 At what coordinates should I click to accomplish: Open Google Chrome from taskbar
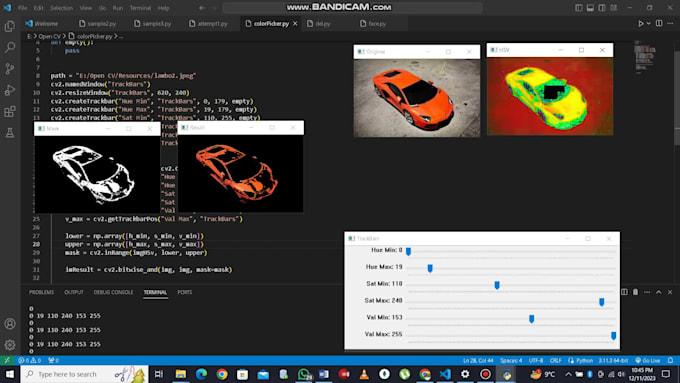tap(222, 374)
